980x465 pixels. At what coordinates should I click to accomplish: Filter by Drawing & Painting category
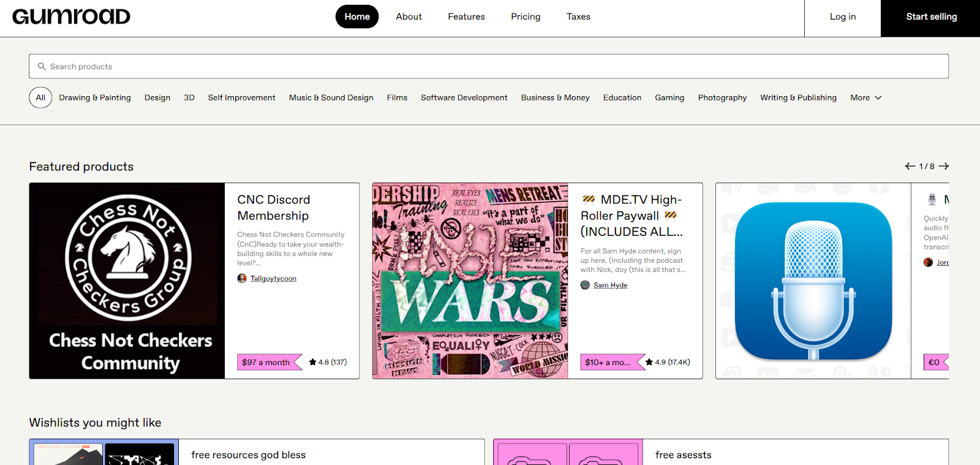[x=95, y=97]
